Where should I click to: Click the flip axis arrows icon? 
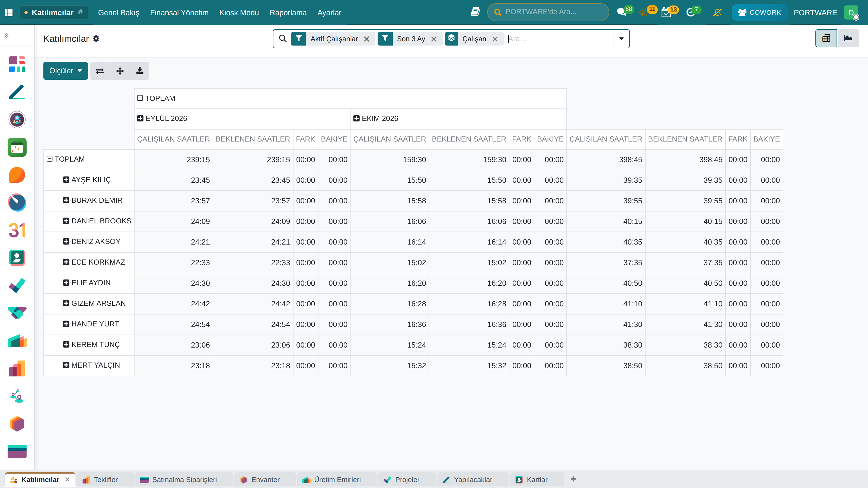(100, 71)
